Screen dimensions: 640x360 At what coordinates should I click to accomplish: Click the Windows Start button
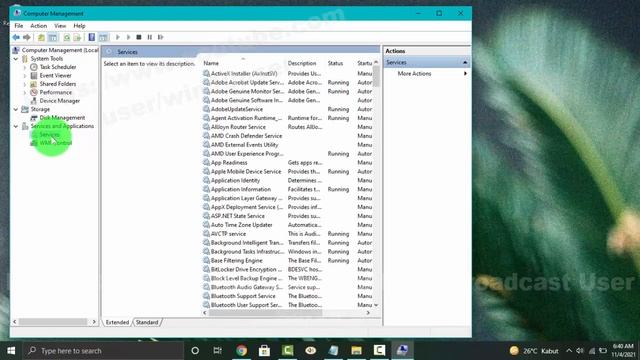tap(11, 351)
